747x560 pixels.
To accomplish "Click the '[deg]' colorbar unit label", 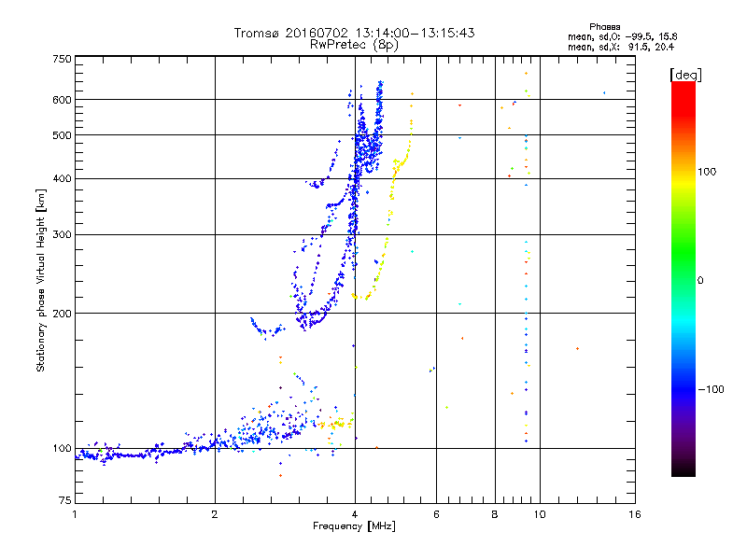I will (685, 75).
